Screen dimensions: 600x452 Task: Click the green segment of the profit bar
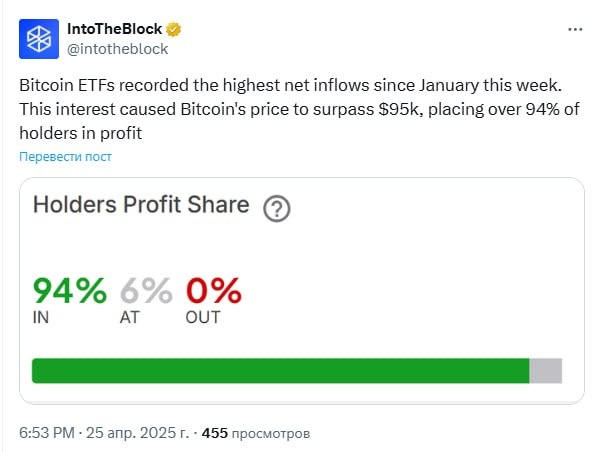pos(280,371)
